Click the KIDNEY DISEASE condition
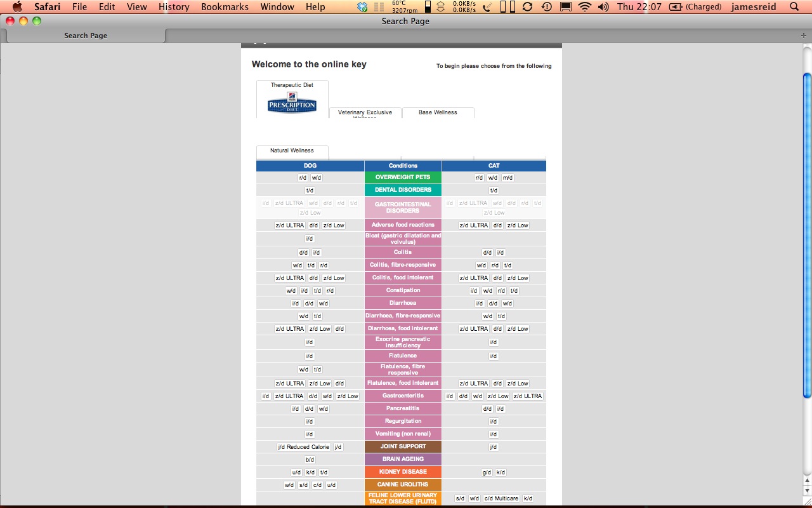The width and height of the screenshot is (812, 508). [403, 472]
